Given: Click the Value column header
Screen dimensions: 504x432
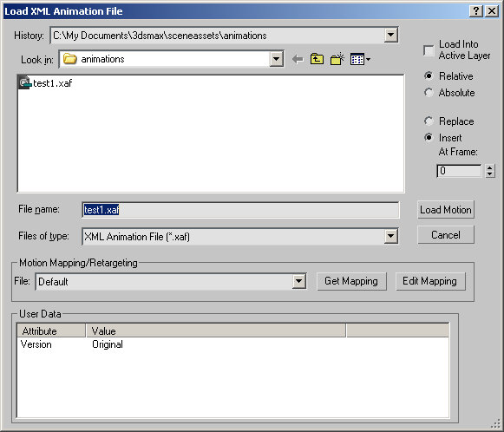Looking at the screenshot, I should click(x=216, y=331).
